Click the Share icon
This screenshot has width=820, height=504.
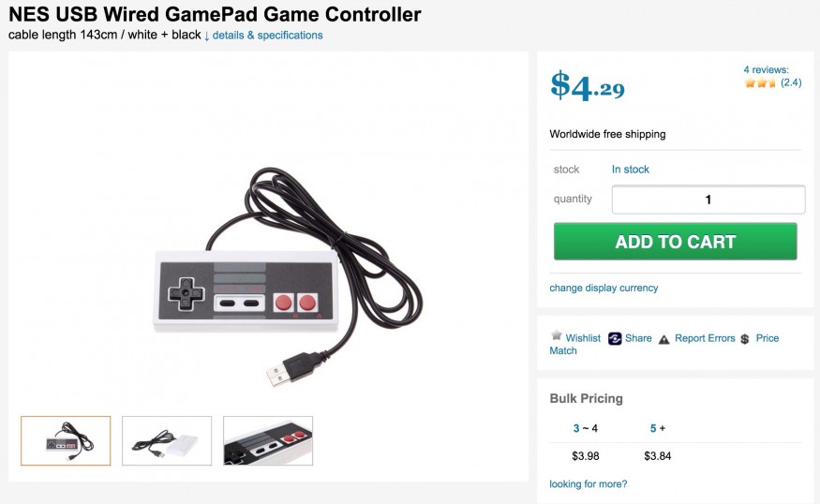[615, 339]
